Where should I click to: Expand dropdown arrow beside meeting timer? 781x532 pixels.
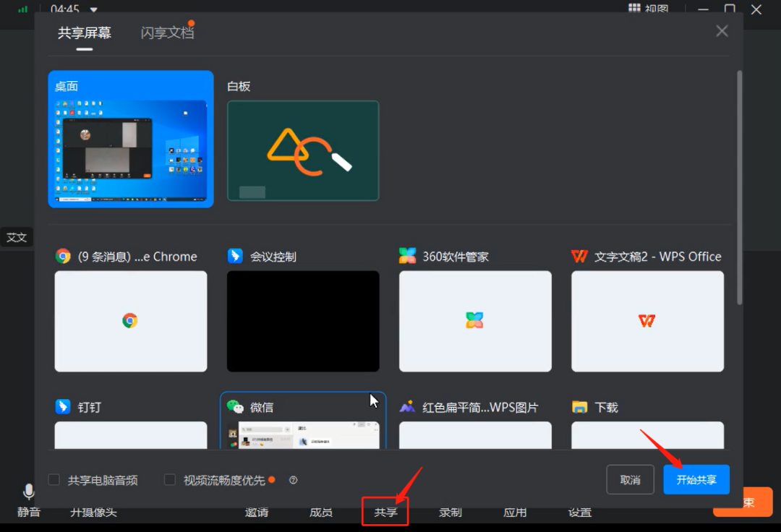pyautogui.click(x=93, y=9)
